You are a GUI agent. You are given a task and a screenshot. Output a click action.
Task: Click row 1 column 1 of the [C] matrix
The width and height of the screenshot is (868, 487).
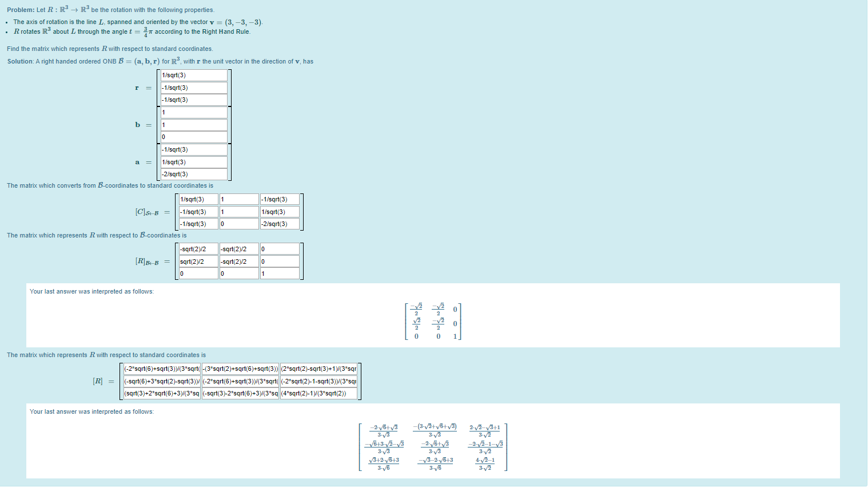198,199
